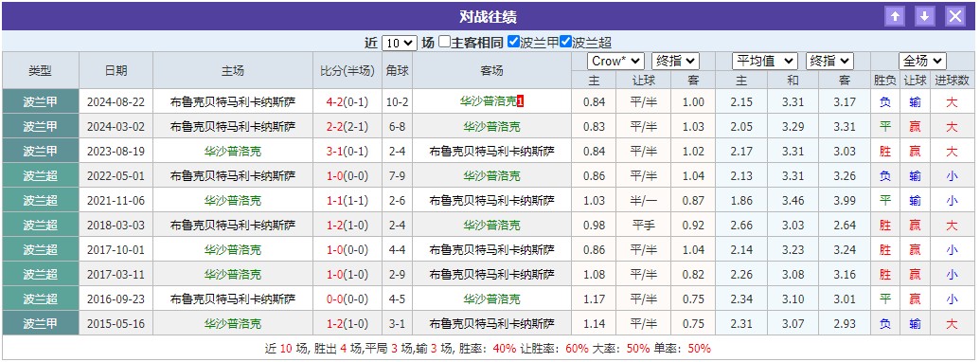Click the 平手 handicap in 2018-03-03 row
Screen dimensions: 980x362
tap(643, 226)
